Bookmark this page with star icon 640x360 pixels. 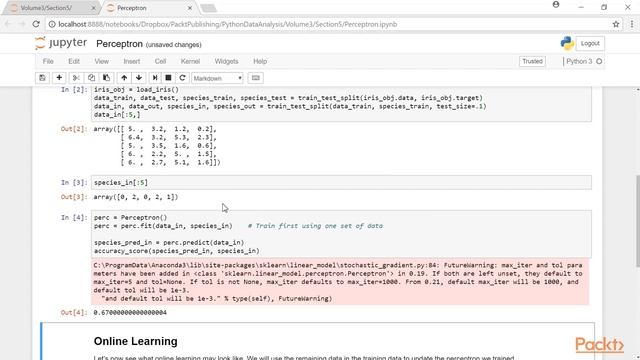click(x=616, y=24)
